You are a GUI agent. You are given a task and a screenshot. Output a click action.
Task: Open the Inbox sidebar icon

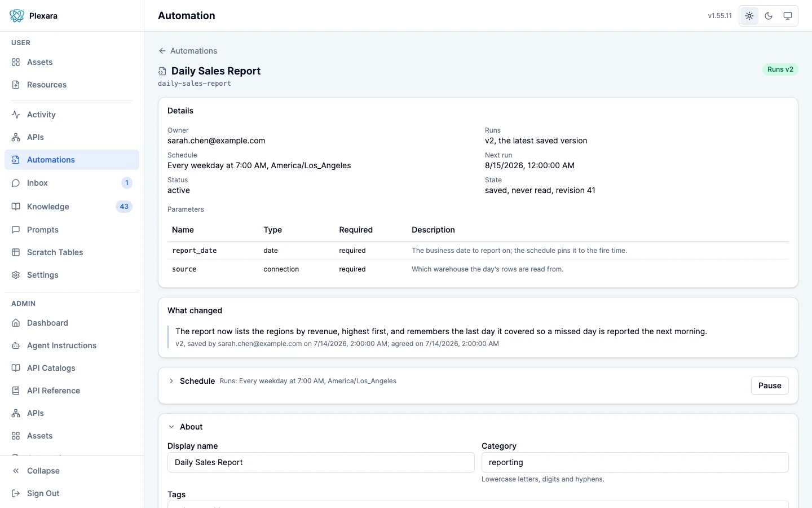coord(16,183)
